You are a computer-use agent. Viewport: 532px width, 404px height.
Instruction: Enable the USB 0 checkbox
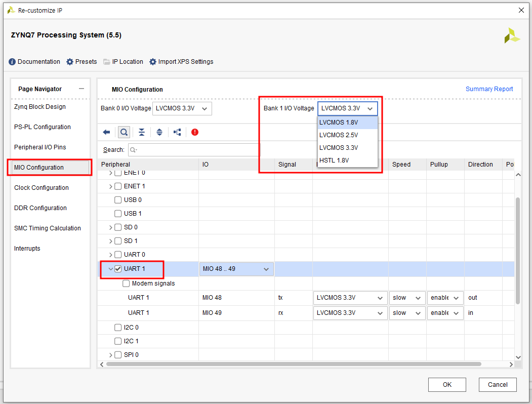tap(118, 200)
